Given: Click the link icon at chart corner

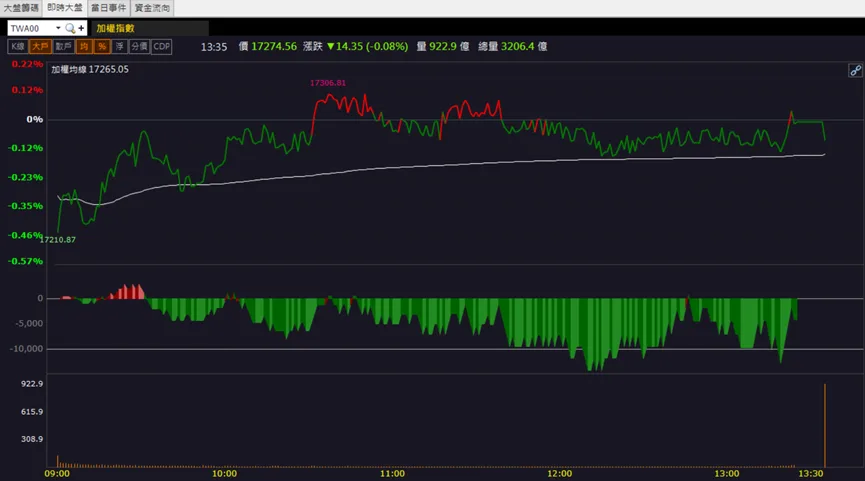Looking at the screenshot, I should (855, 71).
